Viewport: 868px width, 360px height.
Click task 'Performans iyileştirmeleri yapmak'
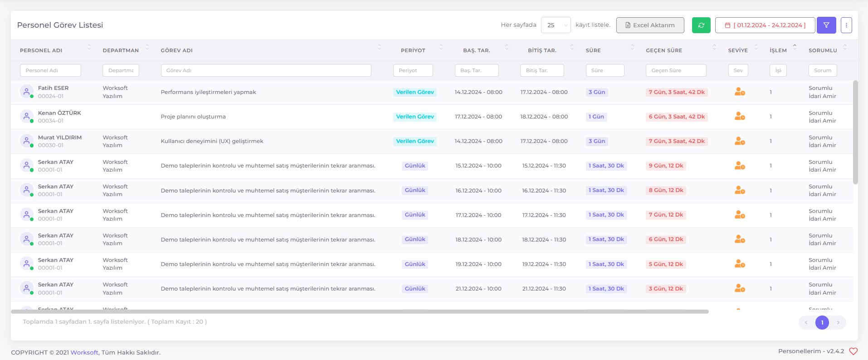(208, 92)
